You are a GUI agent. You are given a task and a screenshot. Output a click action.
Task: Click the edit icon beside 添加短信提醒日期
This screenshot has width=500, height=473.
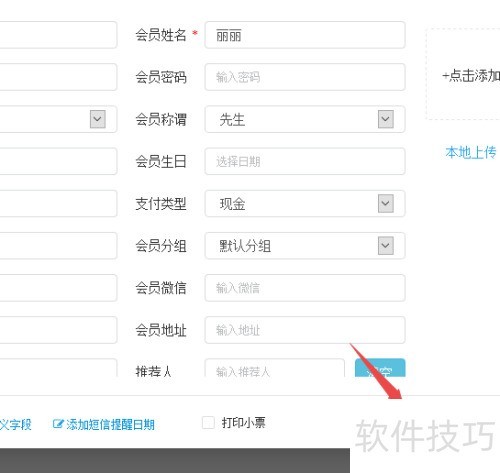click(x=58, y=424)
